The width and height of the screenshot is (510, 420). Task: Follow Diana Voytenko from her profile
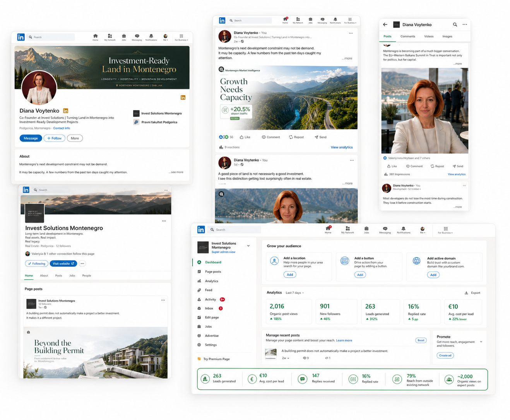tap(54, 138)
